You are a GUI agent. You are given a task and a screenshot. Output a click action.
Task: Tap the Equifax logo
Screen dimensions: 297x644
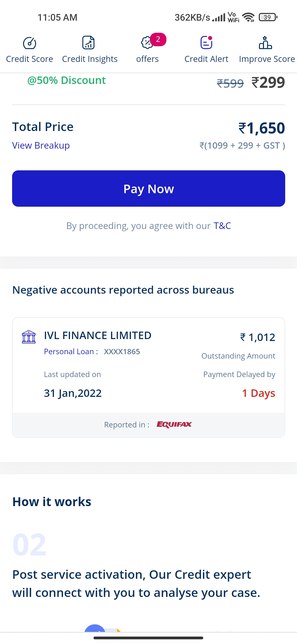tap(174, 424)
